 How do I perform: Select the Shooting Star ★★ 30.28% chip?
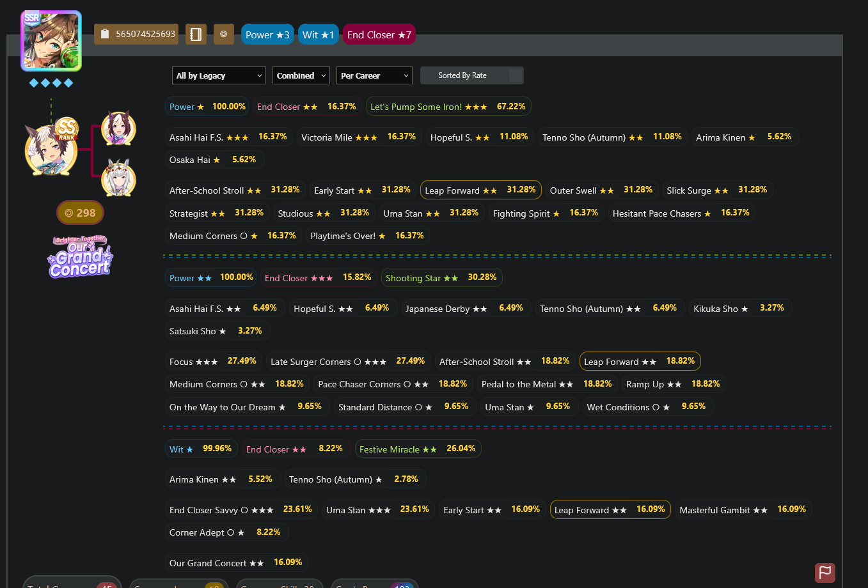point(441,278)
